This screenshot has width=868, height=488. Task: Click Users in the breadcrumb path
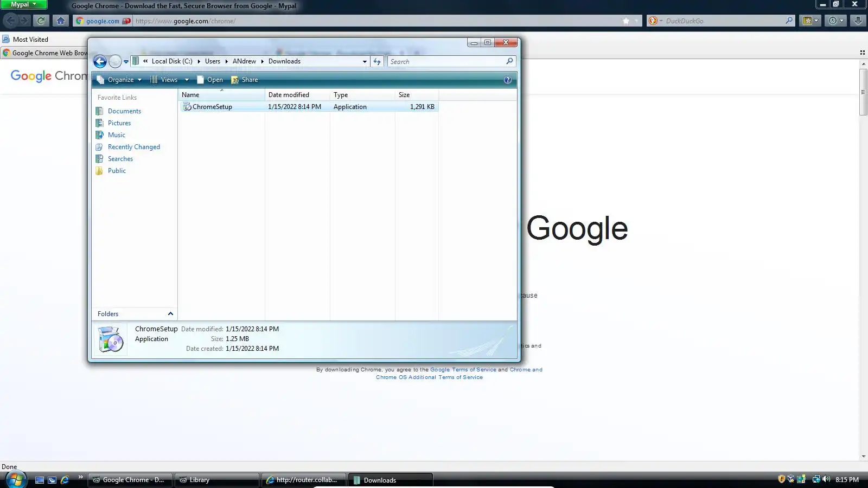click(x=213, y=61)
